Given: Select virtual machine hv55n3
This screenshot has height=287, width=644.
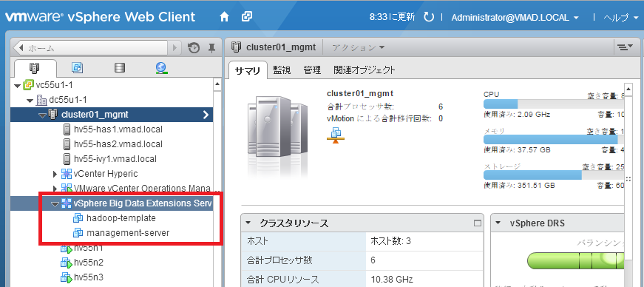Looking at the screenshot, I should [x=88, y=277].
